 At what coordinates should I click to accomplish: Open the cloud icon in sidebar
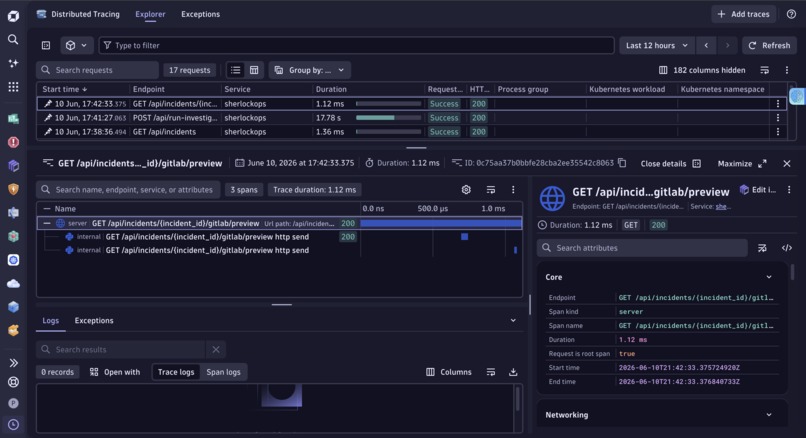(x=13, y=283)
